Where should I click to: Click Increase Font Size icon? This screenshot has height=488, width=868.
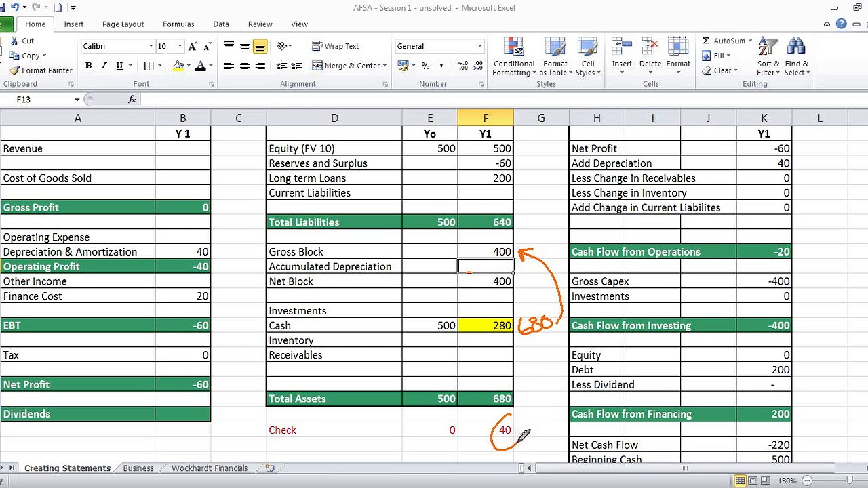(x=193, y=46)
